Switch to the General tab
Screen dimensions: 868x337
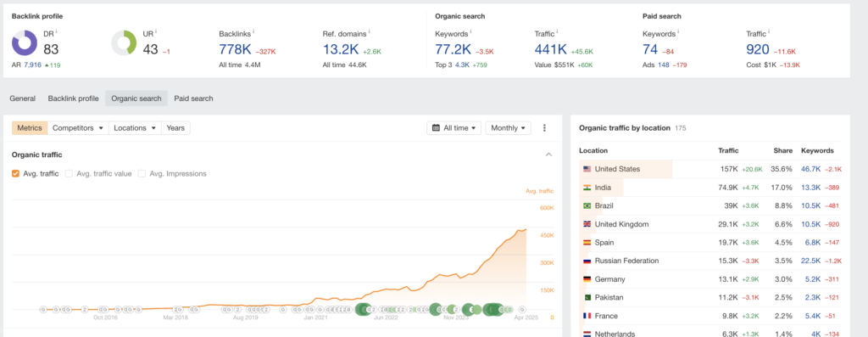tap(23, 98)
